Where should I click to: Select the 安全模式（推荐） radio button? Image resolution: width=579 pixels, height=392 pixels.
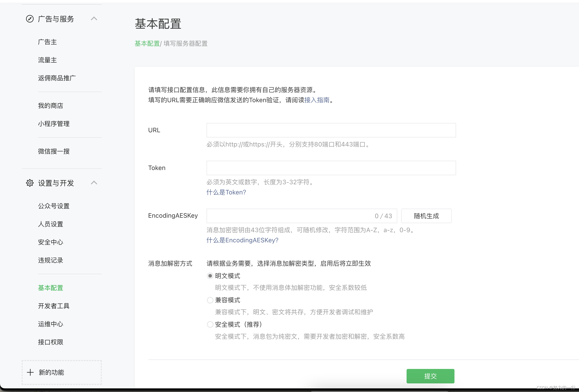(x=210, y=324)
